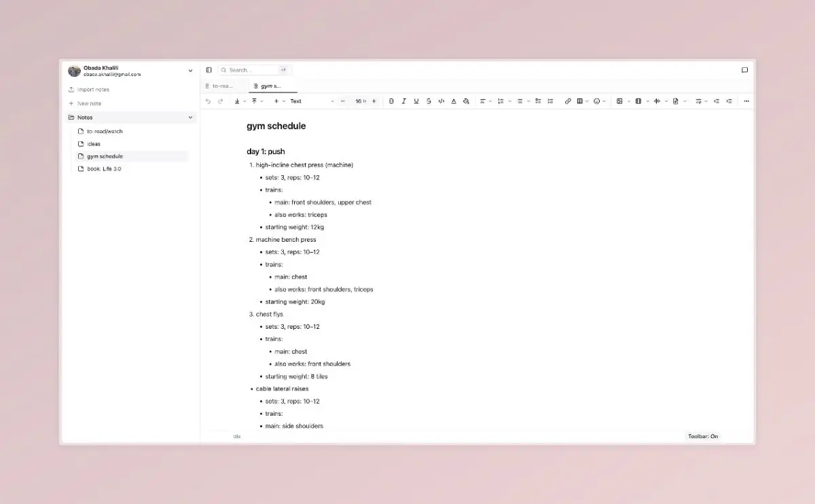The height and width of the screenshot is (504, 815).
Task: Click the strikethrough formatting icon
Action: pyautogui.click(x=429, y=101)
